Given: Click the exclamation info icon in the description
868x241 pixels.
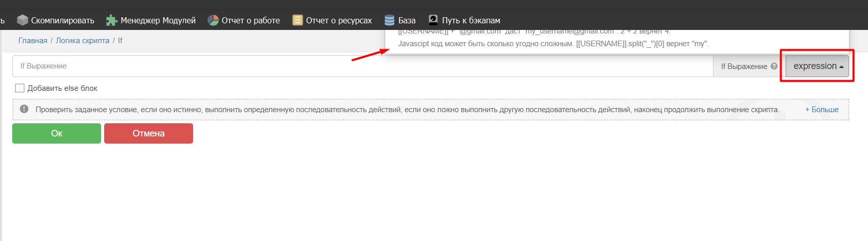Looking at the screenshot, I should (x=24, y=109).
